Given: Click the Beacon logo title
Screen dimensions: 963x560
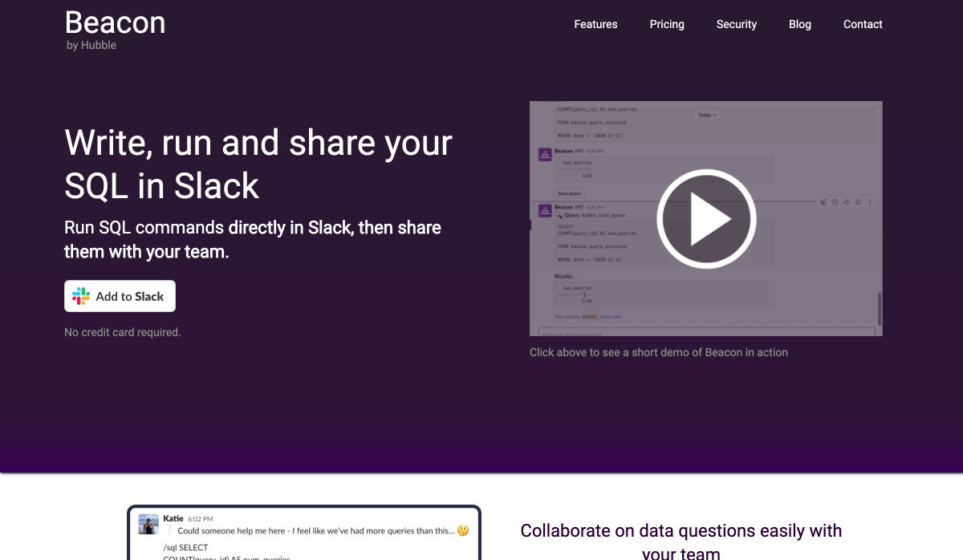Looking at the screenshot, I should 115,22.
